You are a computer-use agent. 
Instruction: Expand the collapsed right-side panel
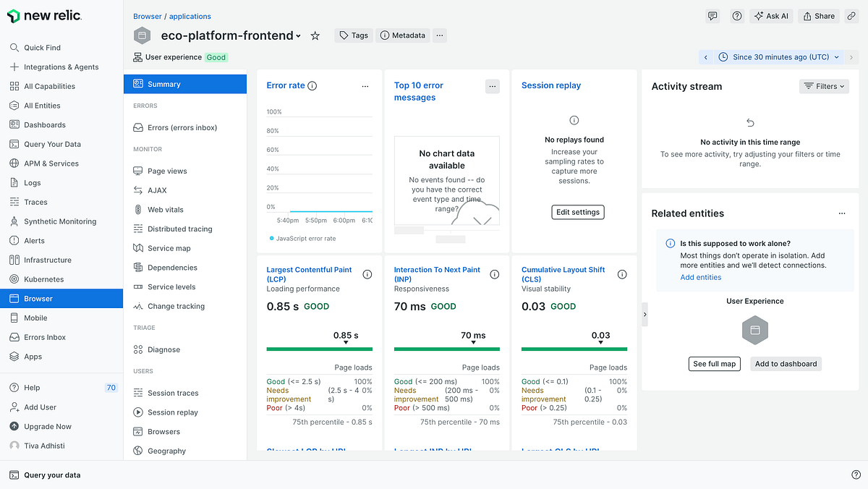644,314
